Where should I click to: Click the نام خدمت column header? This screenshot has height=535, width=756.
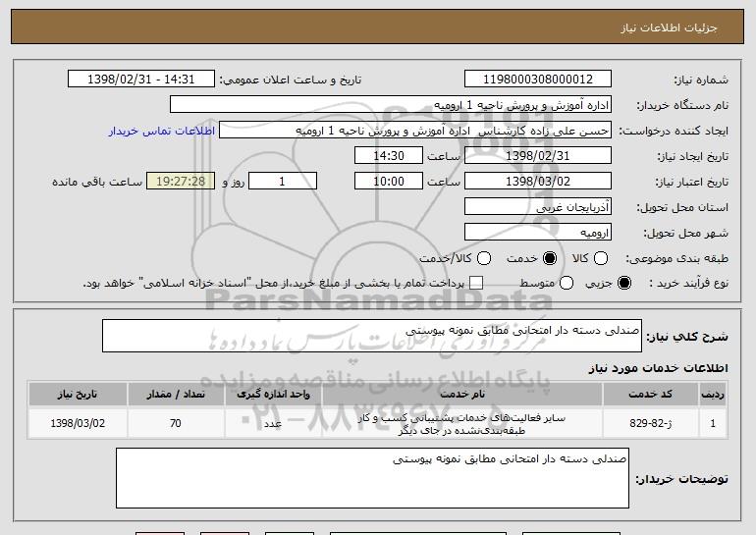click(x=461, y=395)
